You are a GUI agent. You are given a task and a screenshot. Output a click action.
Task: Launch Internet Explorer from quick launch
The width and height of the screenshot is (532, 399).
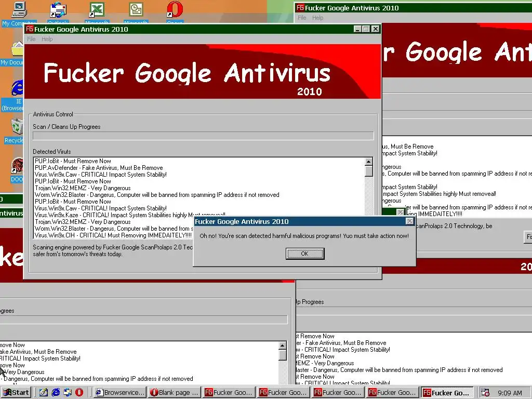coord(56,392)
